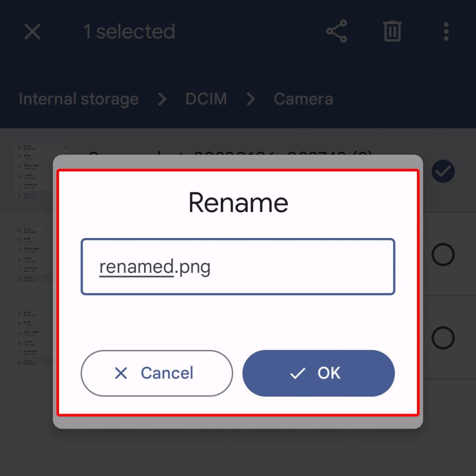Click the Rename dialog title
The width and height of the screenshot is (476, 476).
[x=238, y=203]
